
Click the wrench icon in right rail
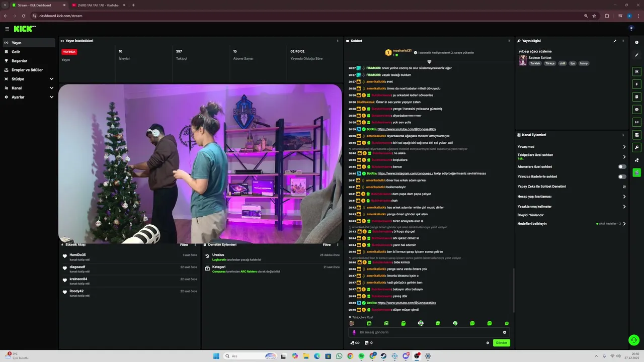(636, 147)
